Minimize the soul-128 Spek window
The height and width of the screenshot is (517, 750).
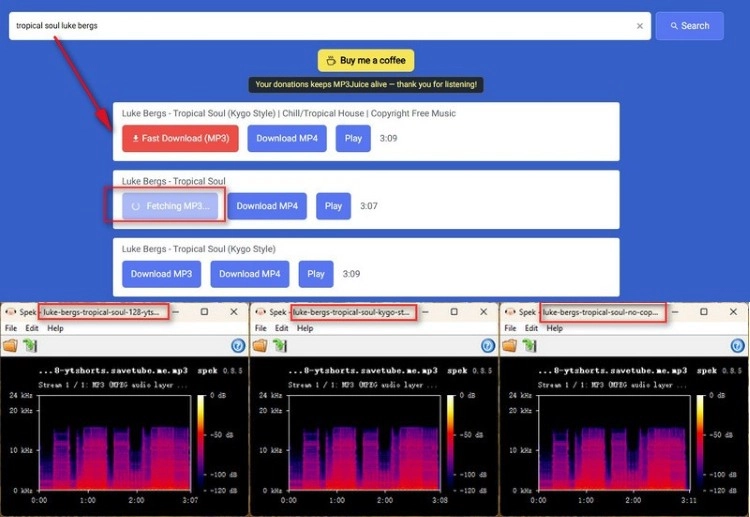pos(176,312)
